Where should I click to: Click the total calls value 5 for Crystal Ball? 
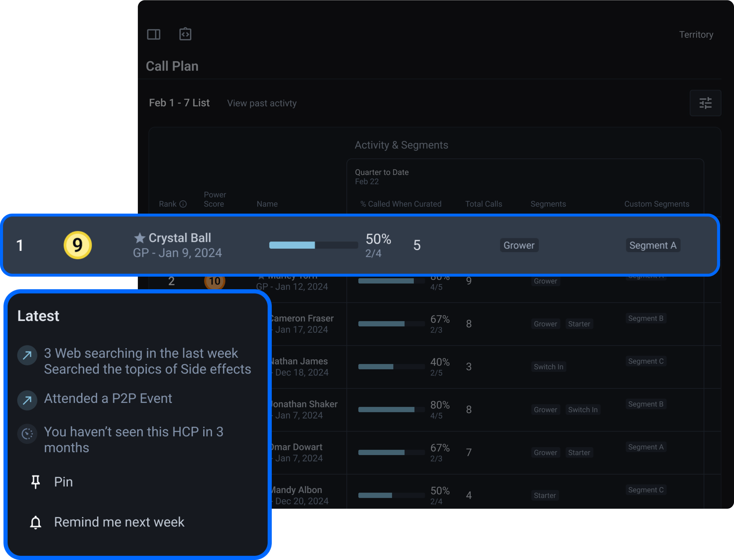417,245
